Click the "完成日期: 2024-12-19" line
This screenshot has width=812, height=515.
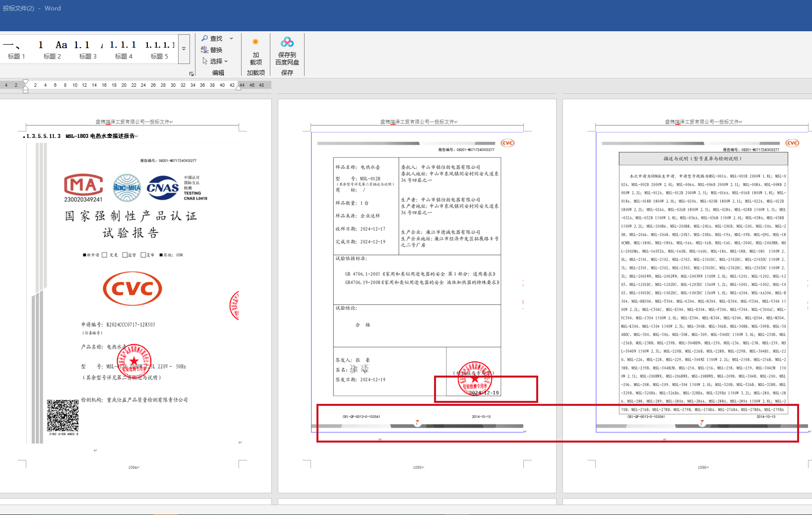361,242
